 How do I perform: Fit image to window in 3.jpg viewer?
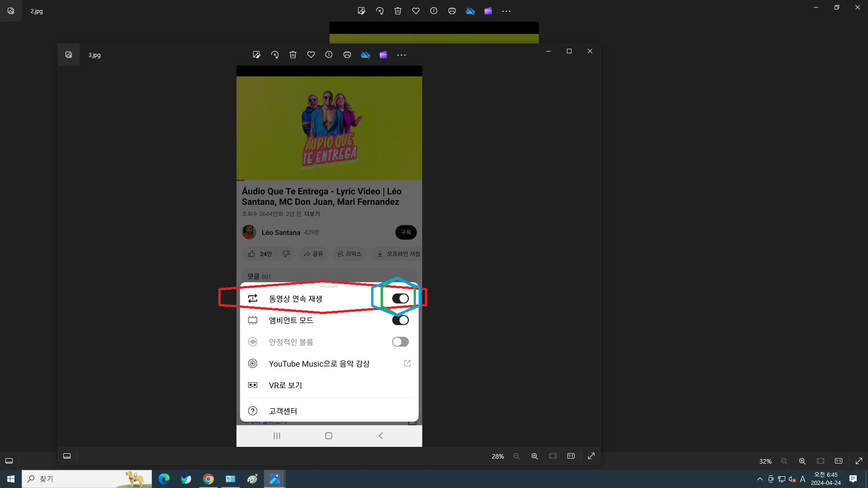[553, 456]
